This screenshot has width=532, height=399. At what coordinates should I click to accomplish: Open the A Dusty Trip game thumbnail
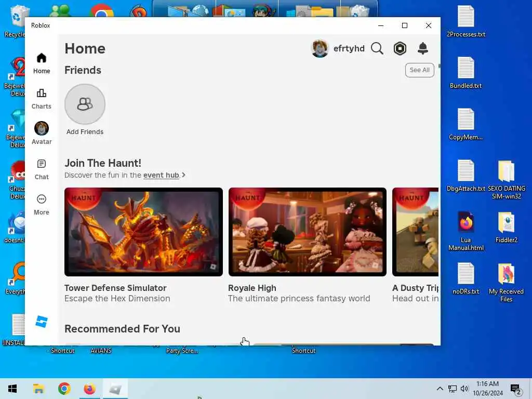click(x=415, y=232)
